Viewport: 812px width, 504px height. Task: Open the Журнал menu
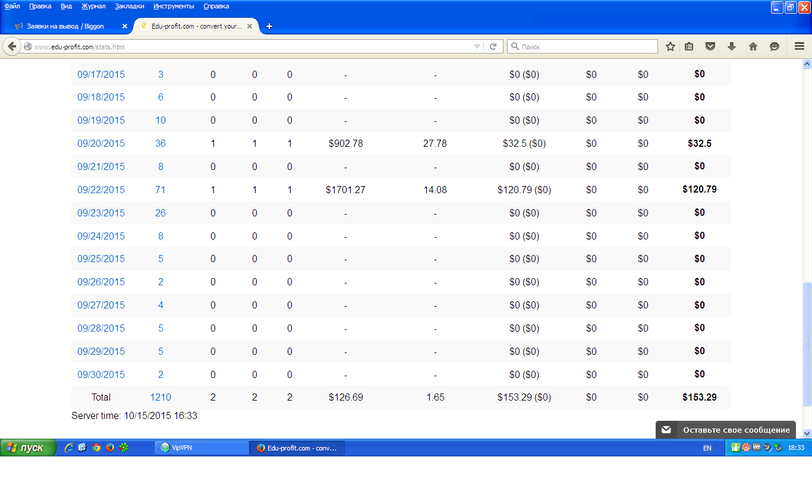point(93,6)
